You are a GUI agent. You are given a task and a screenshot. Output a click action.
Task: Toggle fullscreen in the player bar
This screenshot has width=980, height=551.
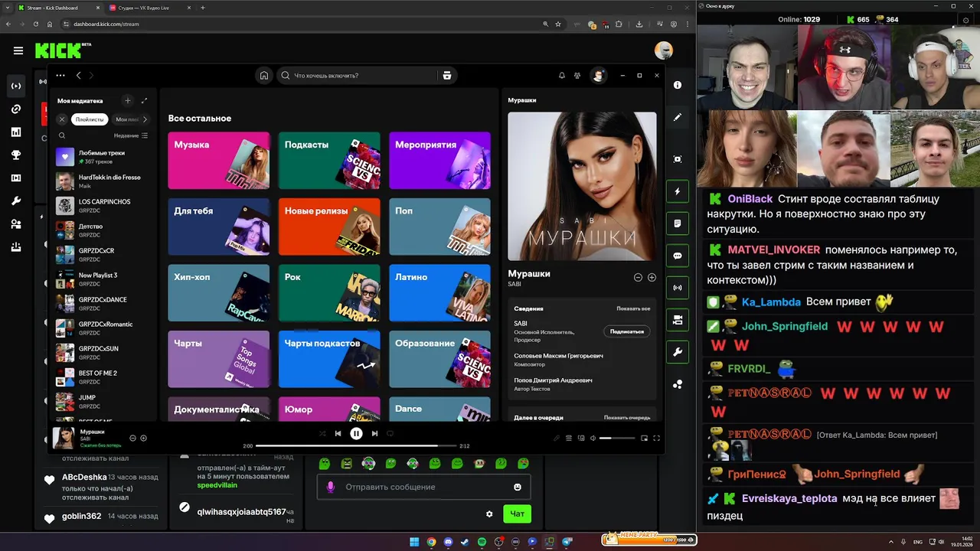656,438
